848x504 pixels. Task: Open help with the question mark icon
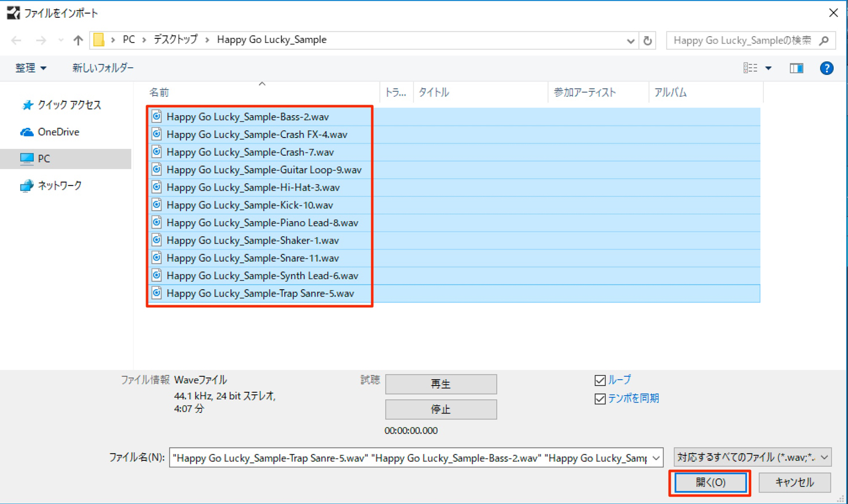pyautogui.click(x=826, y=68)
